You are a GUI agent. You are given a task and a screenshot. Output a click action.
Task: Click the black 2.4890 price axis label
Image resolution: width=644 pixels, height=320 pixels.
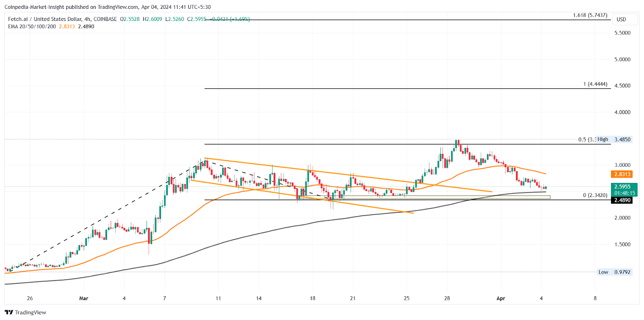[622, 200]
